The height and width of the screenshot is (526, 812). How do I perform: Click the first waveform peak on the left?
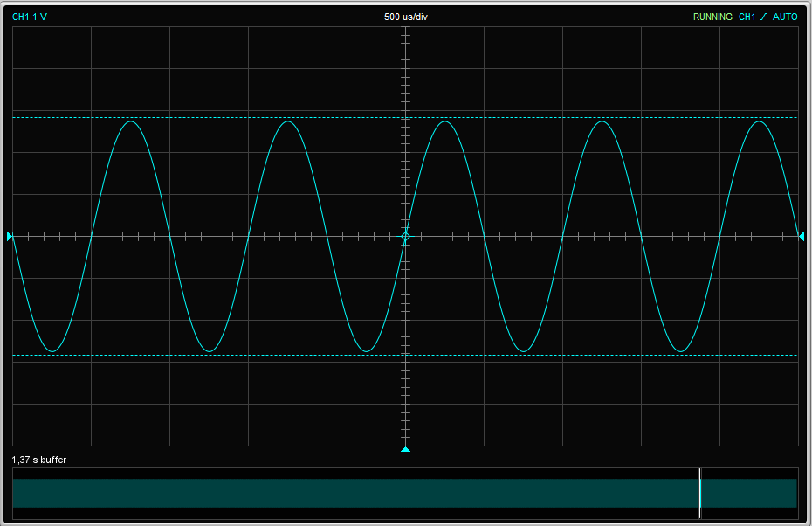pyautogui.click(x=131, y=121)
